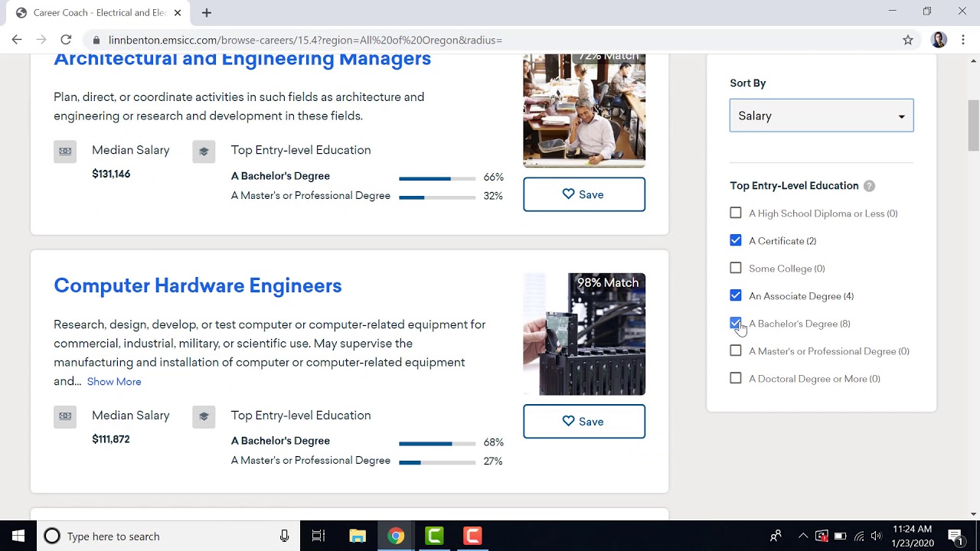
Task: Click the taskbar microphone icon
Action: tap(284, 536)
